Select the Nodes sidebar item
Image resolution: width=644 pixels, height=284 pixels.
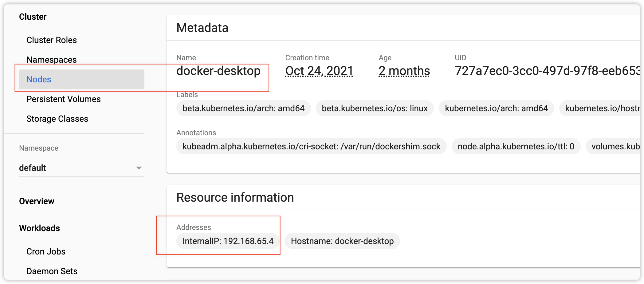(39, 79)
